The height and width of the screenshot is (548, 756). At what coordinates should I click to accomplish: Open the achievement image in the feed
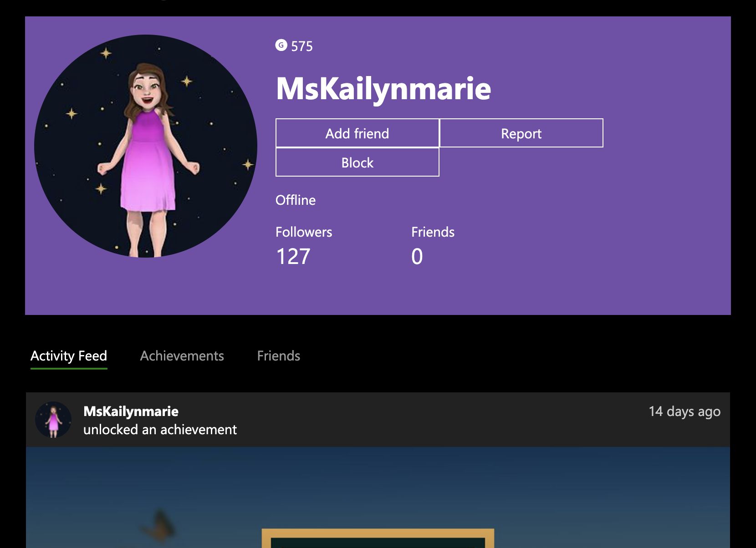tap(378, 497)
